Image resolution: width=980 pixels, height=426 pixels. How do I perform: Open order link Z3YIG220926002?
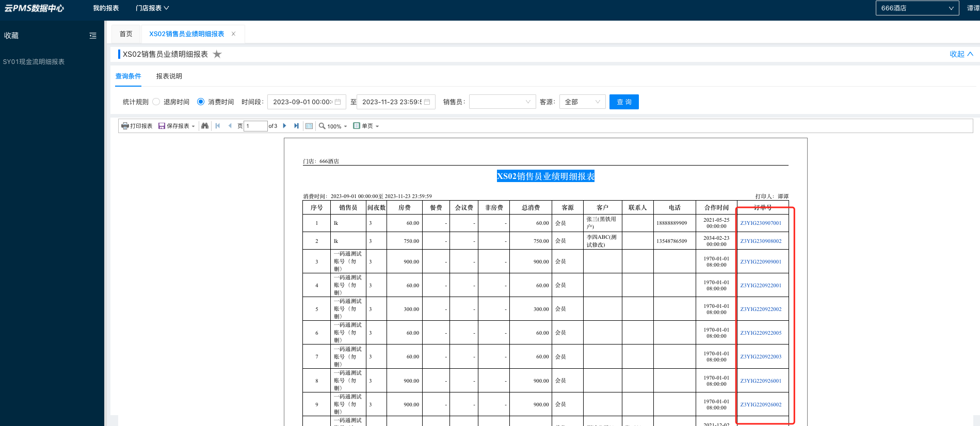click(761, 405)
